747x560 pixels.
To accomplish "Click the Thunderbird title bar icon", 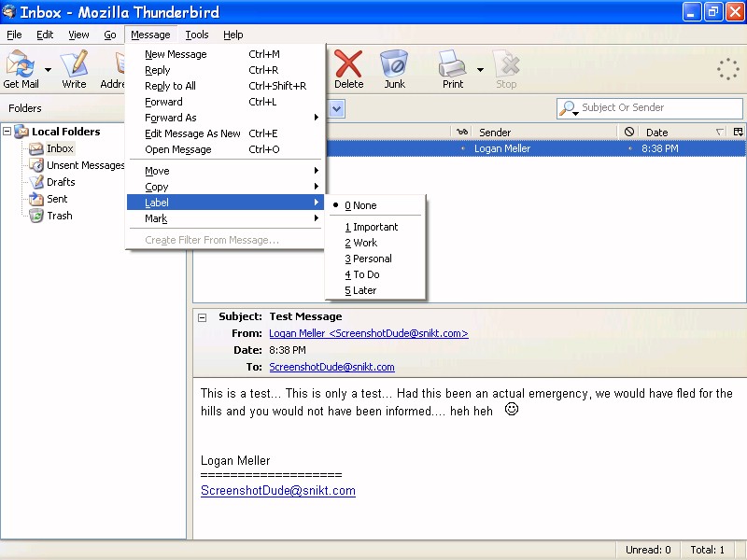I will pos(8,11).
